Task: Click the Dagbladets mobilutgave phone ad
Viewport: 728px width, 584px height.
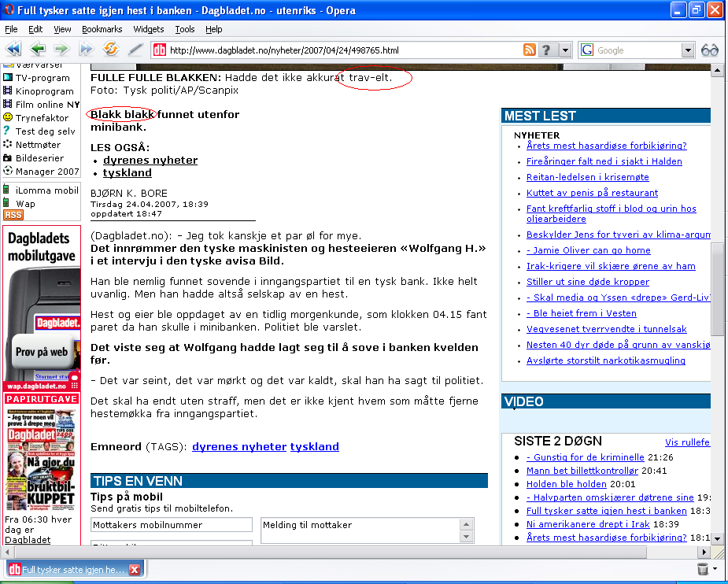Action: tap(42, 309)
